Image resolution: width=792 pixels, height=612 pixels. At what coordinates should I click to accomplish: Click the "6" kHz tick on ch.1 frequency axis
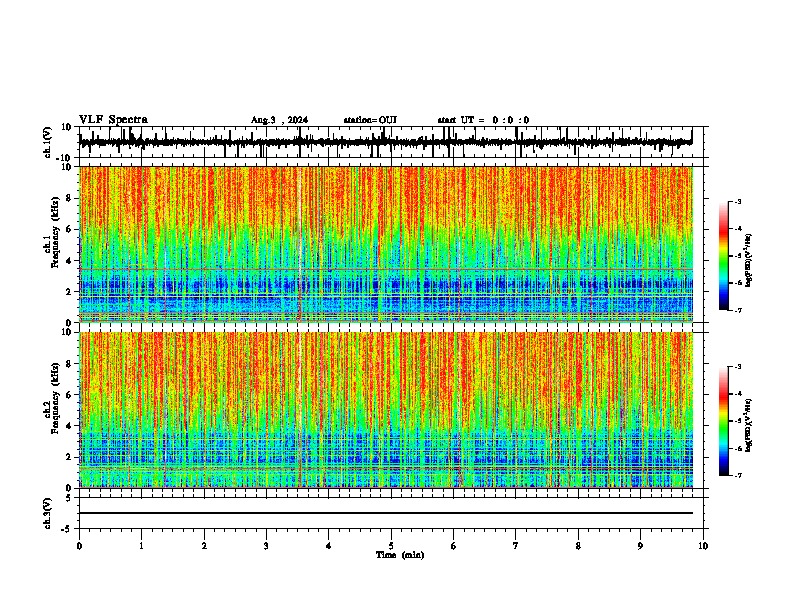click(69, 229)
